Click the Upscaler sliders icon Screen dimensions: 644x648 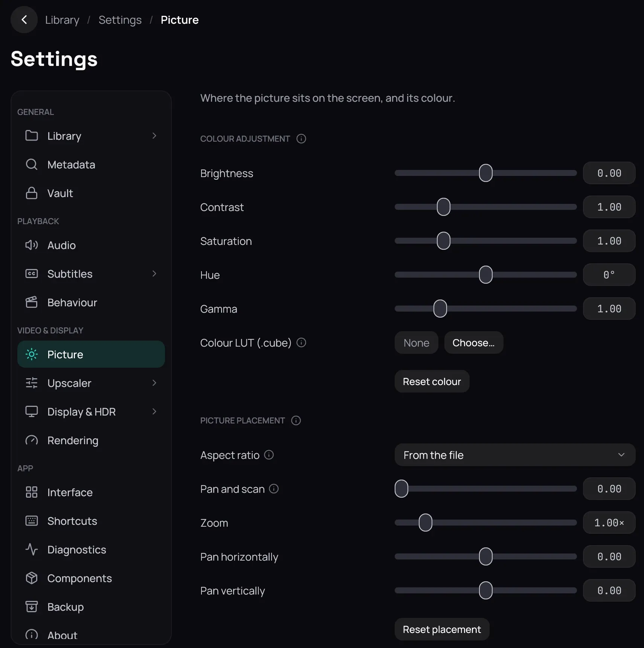tap(32, 383)
